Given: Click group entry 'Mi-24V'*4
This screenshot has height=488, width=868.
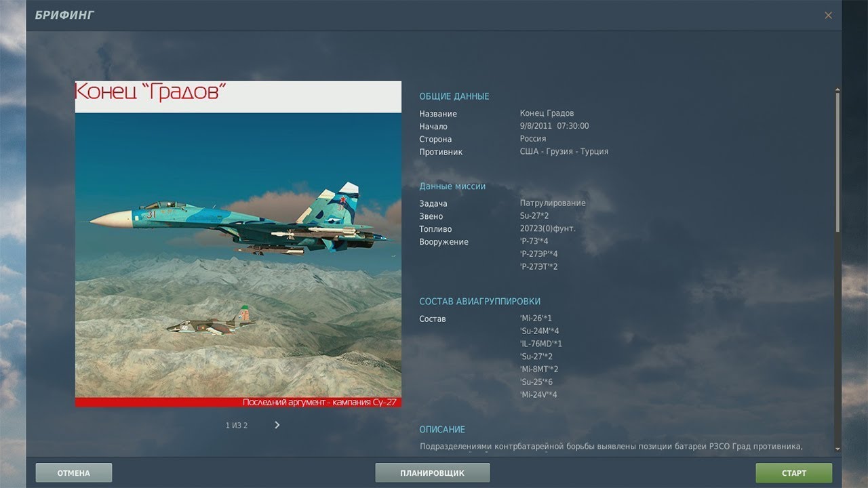Looking at the screenshot, I should tap(538, 394).
